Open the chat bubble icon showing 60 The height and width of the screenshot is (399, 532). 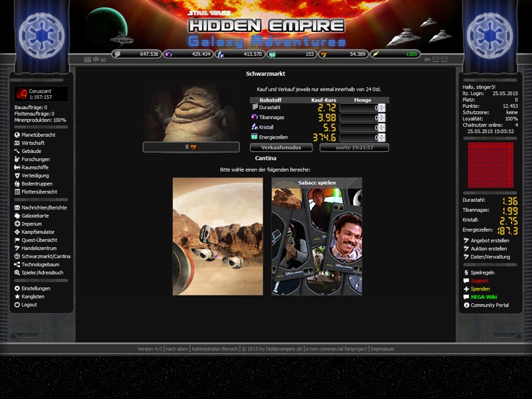point(96,59)
